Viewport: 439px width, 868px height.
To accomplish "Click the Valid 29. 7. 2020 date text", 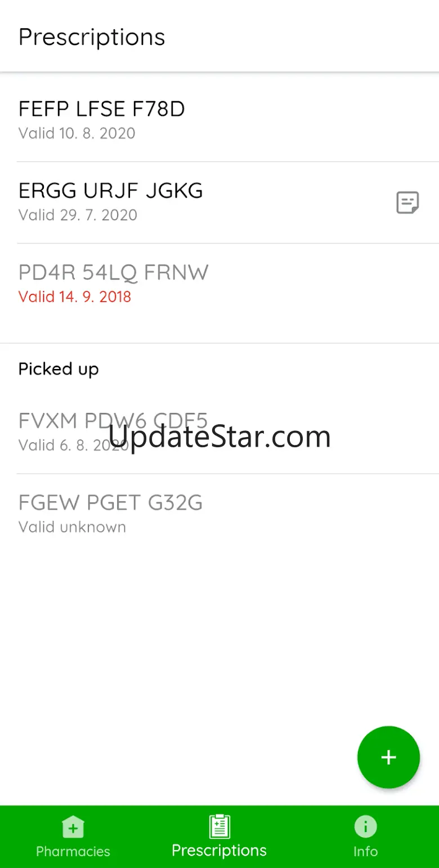I will pos(78,215).
